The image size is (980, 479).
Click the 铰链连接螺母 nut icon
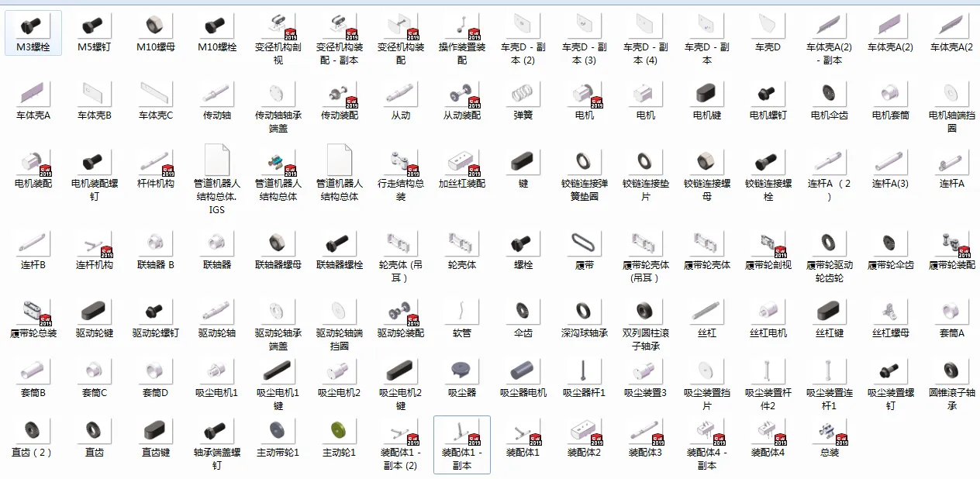707,163
